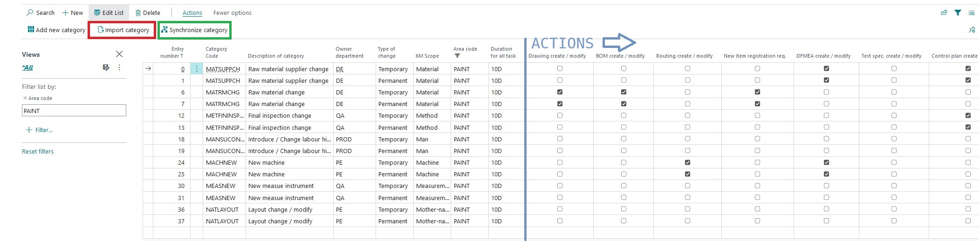Image resolution: width=980 pixels, height=241 pixels.
Task: Click the Add new category grid icon
Action: [x=31, y=29]
